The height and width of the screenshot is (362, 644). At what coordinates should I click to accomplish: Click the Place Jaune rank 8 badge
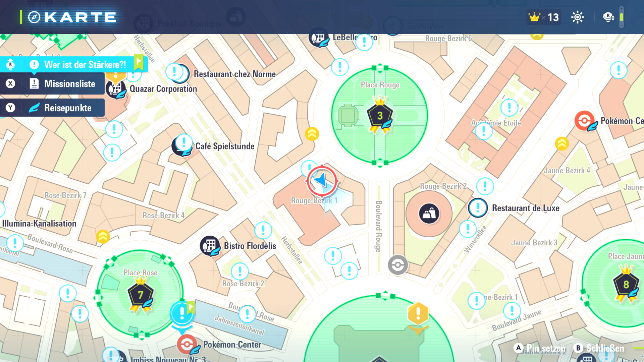(626, 285)
